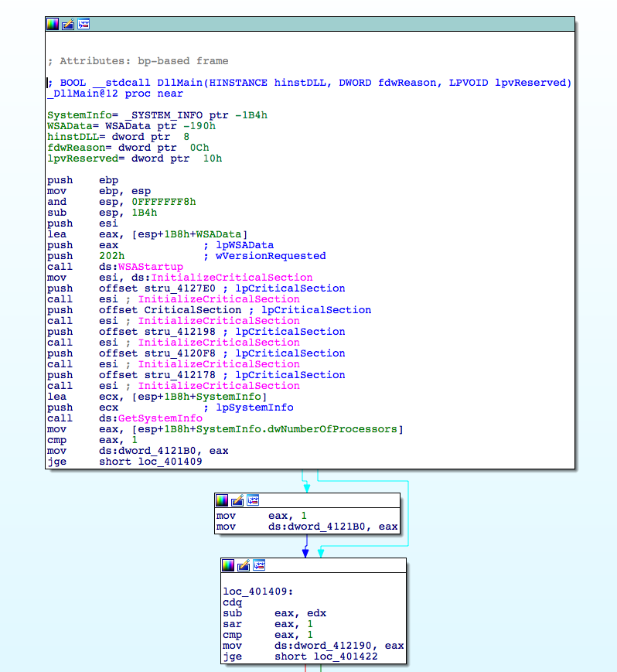This screenshot has width=617, height=672.
Task: Click the _DllMain@12 proc near label
Action: 114,94
